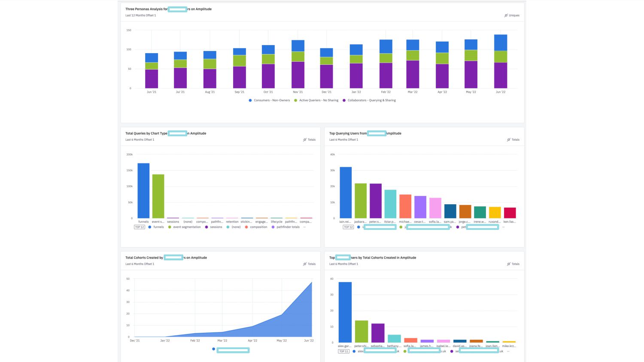Image resolution: width=644 pixels, height=362 pixels.
Task: Toggle Active Queriers - No Sharing legend series
Action: [316, 100]
